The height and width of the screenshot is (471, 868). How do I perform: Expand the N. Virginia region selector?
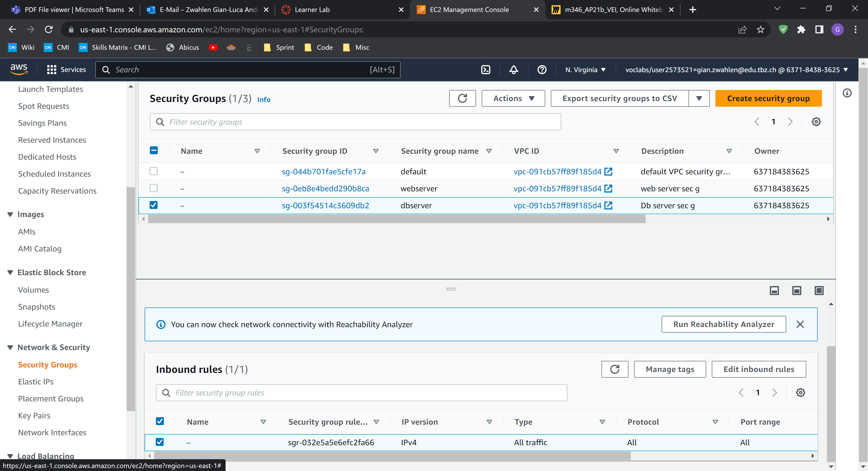585,70
